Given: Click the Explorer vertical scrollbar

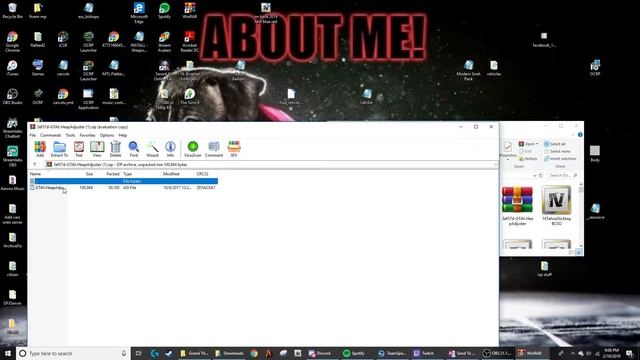Looking at the screenshot, I should 580,215.
